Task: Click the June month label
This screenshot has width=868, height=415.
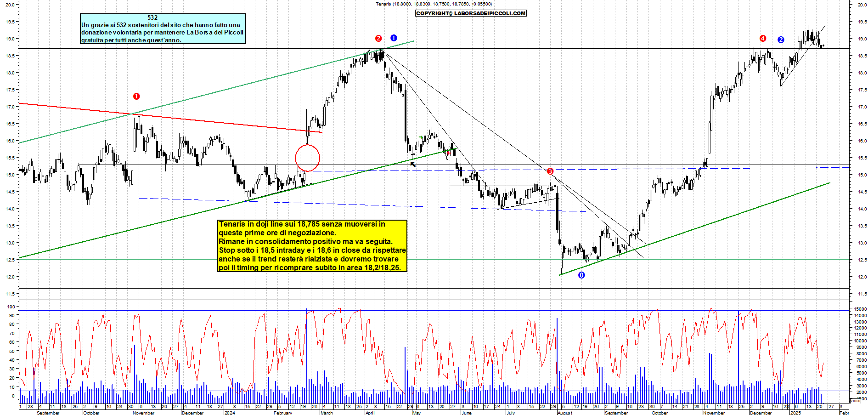Action: [466, 413]
